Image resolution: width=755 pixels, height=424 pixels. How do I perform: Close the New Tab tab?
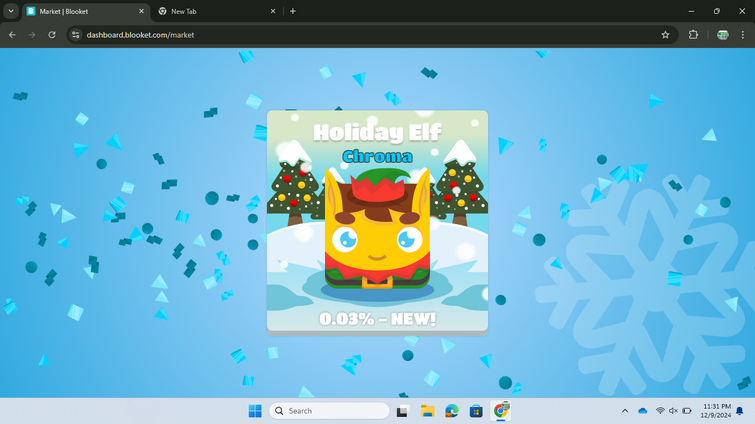tap(273, 11)
